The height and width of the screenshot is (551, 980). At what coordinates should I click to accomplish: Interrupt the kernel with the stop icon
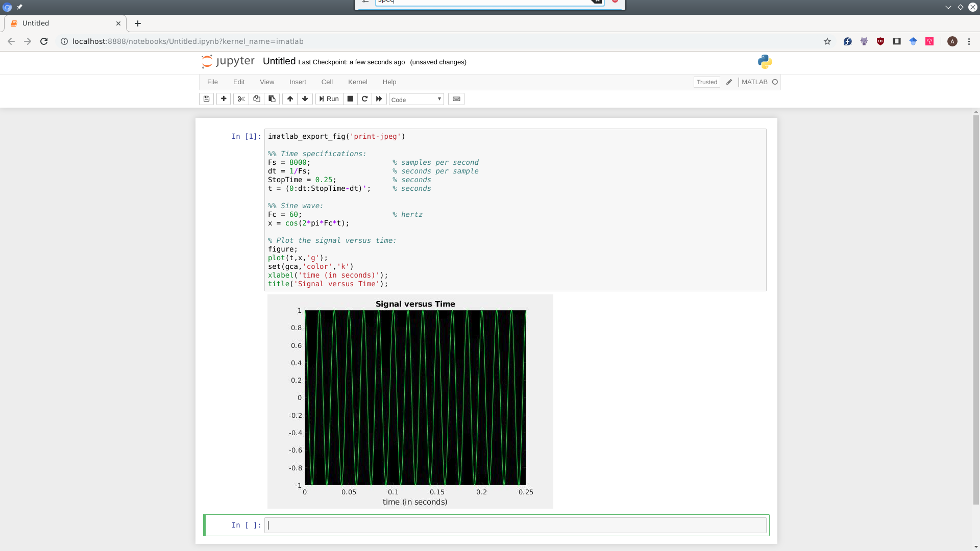tap(350, 98)
